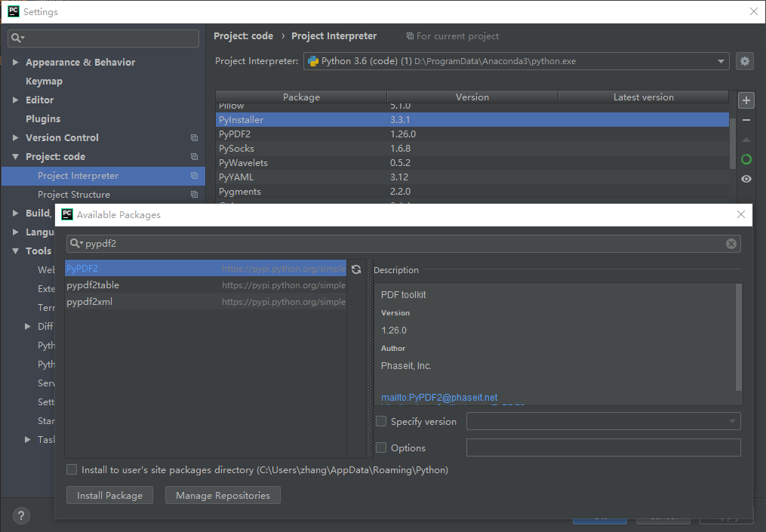Image resolution: width=766 pixels, height=532 pixels.
Task: Click Project: code breadcrumb
Action: point(243,35)
